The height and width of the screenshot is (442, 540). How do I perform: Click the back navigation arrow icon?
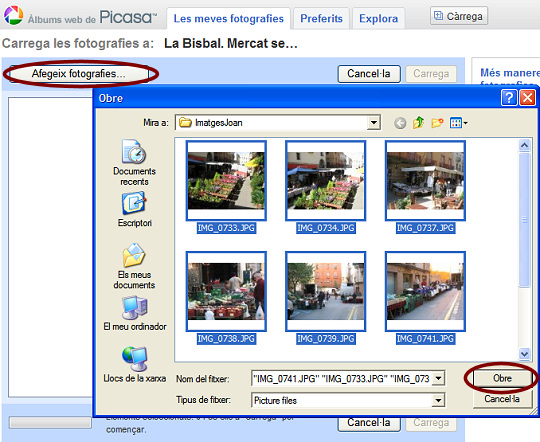(x=400, y=123)
